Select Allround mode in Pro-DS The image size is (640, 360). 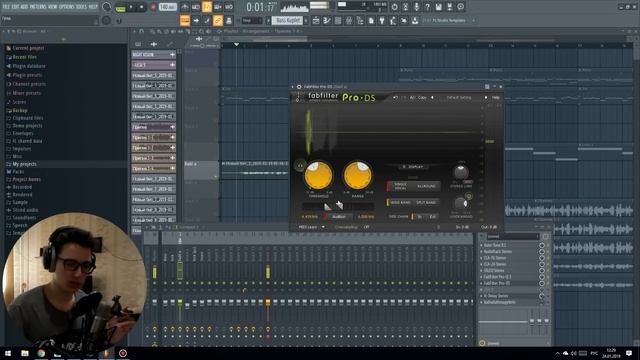[426, 186]
